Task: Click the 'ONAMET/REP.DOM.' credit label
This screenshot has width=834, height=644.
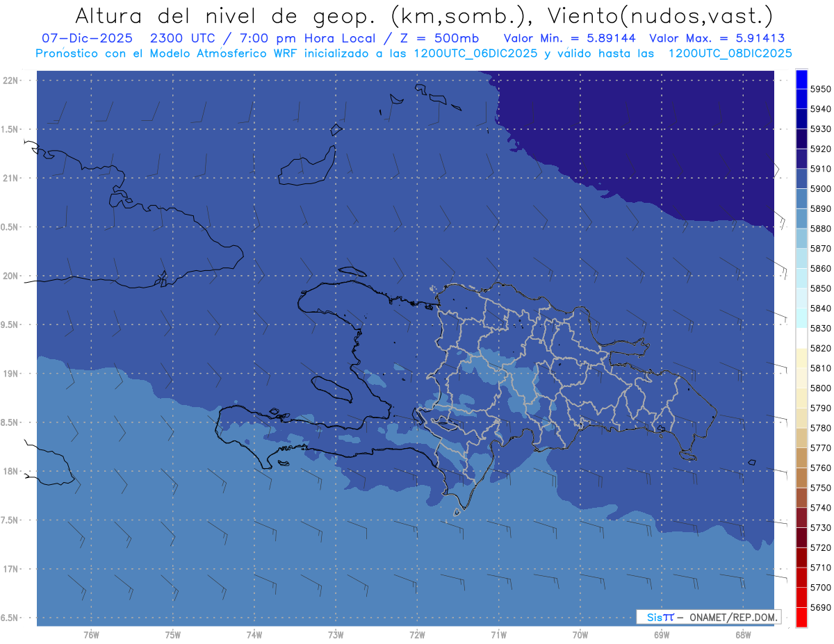Action: 733,617
